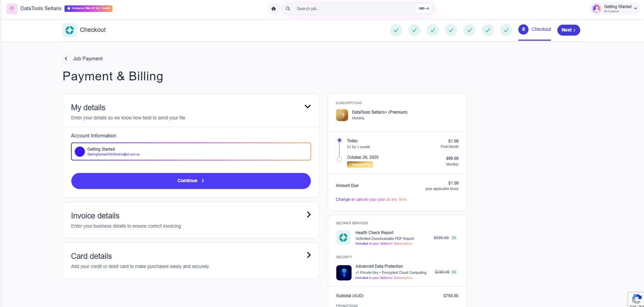Collapse the My details section
644x307 pixels.
coord(307,107)
